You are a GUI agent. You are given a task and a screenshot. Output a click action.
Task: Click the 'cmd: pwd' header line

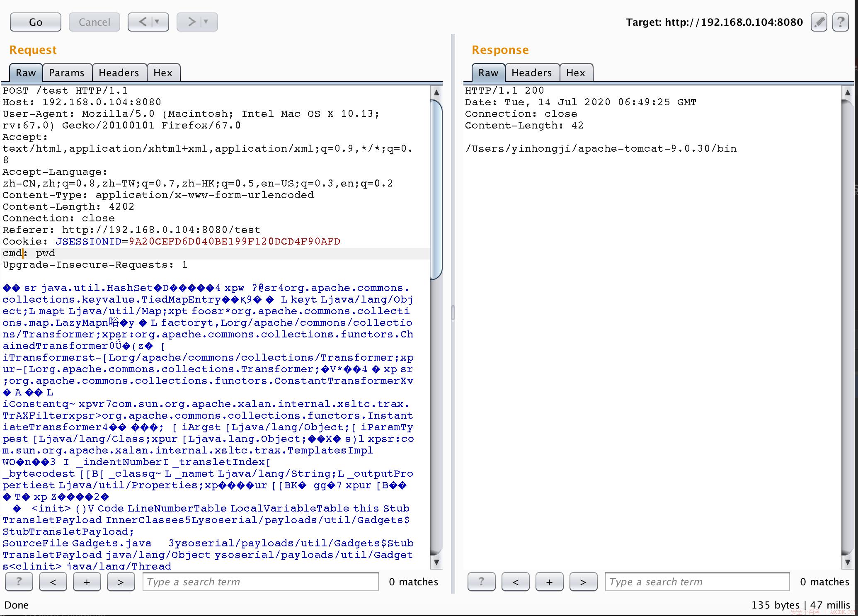click(29, 253)
